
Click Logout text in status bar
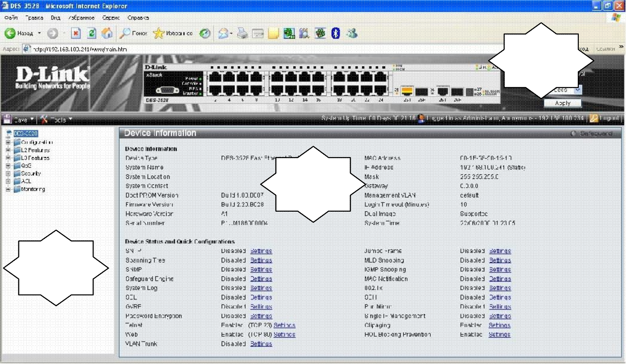(x=610, y=119)
